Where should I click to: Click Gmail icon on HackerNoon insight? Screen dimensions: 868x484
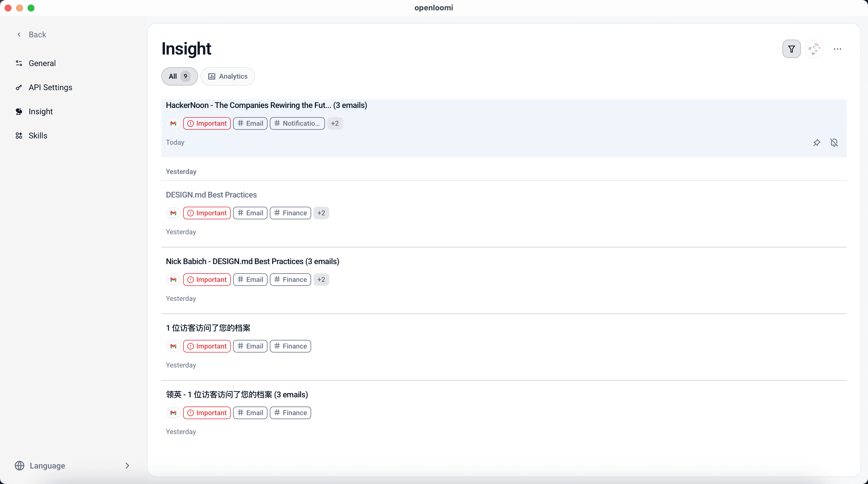tap(174, 123)
